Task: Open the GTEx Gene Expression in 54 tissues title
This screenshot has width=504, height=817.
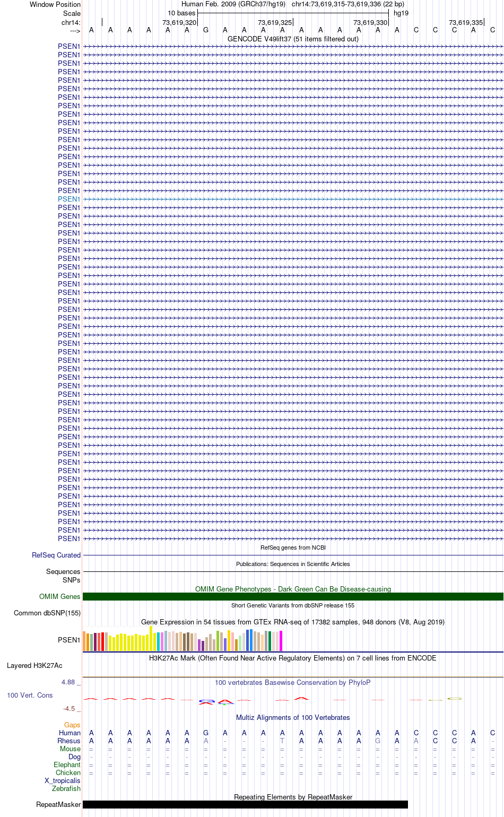Action: tap(293, 622)
